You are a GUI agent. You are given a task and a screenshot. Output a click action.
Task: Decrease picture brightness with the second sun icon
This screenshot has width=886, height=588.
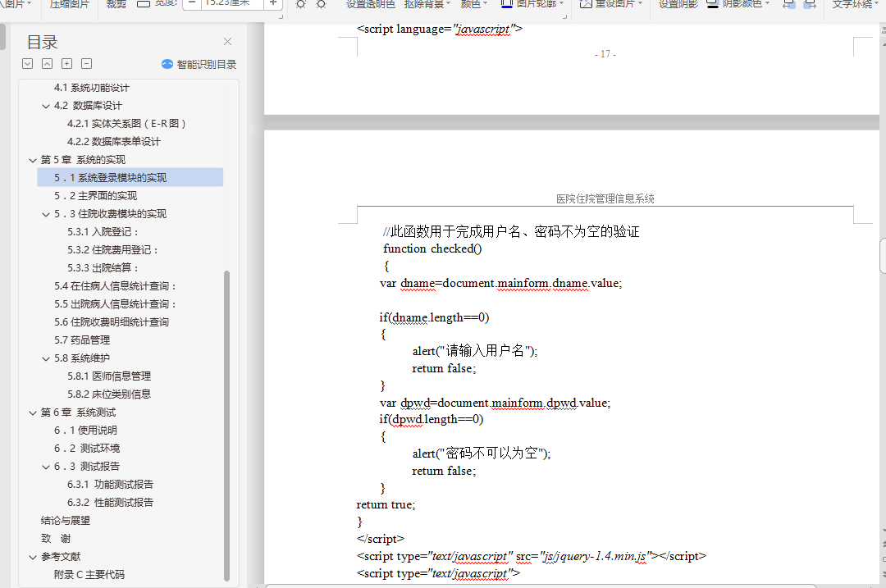tap(322, 4)
